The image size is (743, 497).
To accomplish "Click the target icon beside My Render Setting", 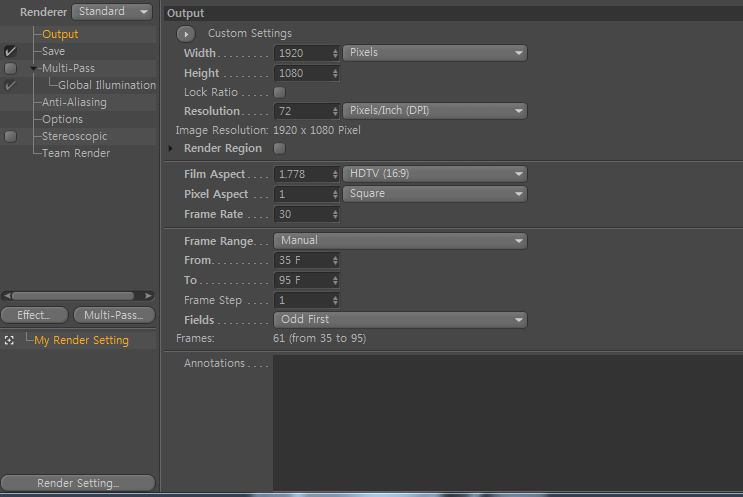I will pos(9,340).
